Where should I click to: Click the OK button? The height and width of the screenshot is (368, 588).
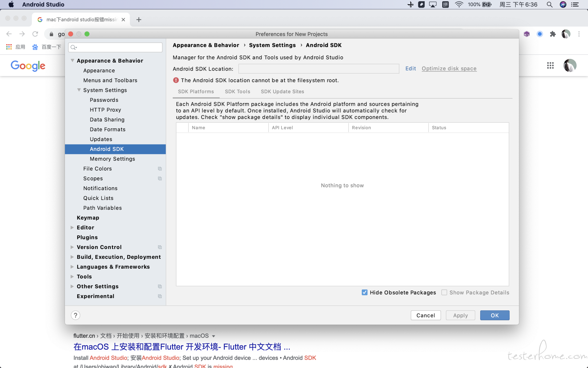pos(495,315)
